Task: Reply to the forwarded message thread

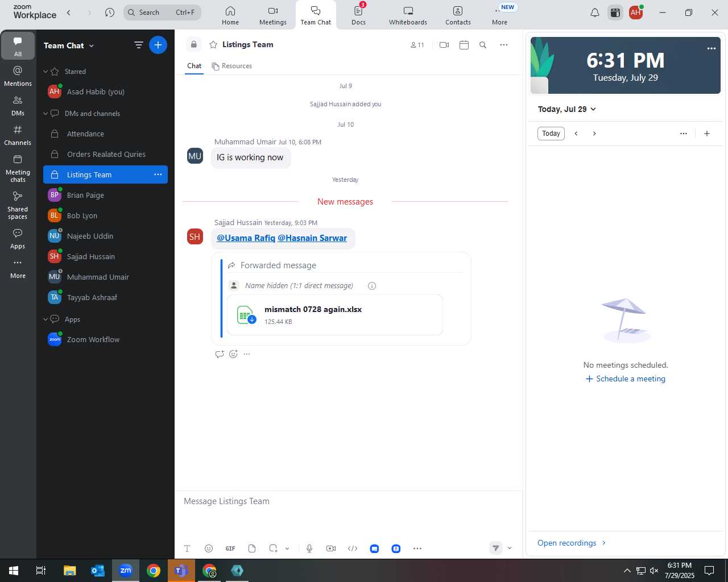Action: coord(220,354)
